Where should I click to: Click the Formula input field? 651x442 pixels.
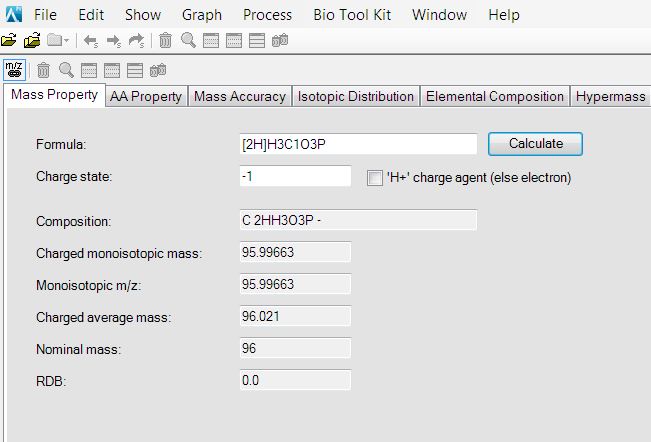coord(358,144)
